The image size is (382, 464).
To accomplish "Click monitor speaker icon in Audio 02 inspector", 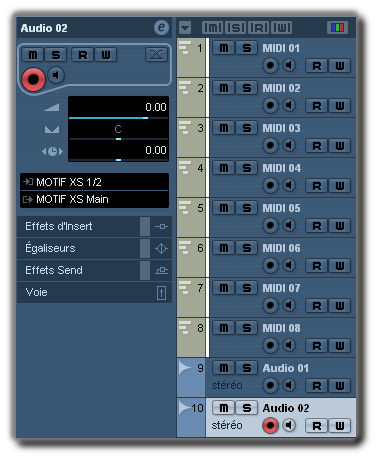I will pos(56,75).
